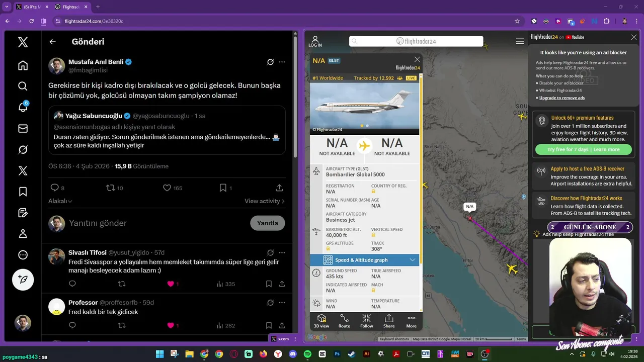Open X messages envelope icon
This screenshot has height=362, width=644.
point(23,129)
